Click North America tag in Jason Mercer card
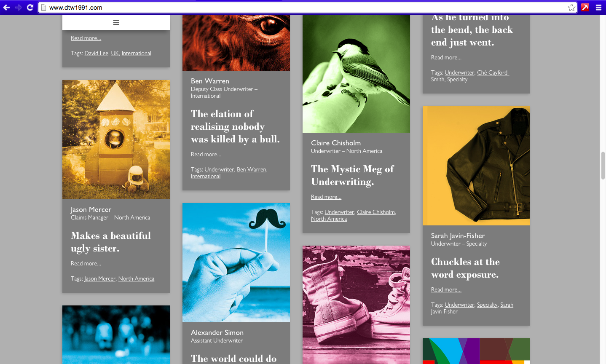Screen dimensions: 606x364 [137, 279]
